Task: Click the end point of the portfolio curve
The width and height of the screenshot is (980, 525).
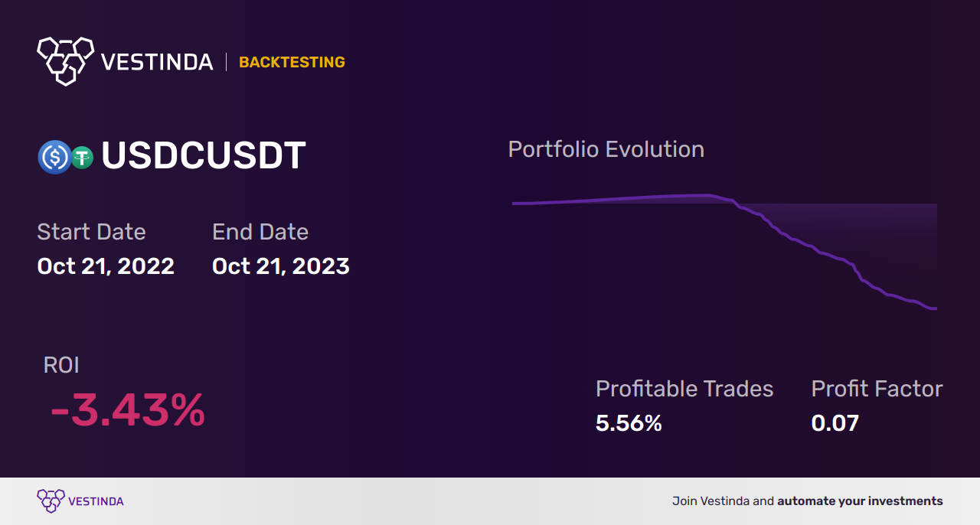Action: coord(935,308)
